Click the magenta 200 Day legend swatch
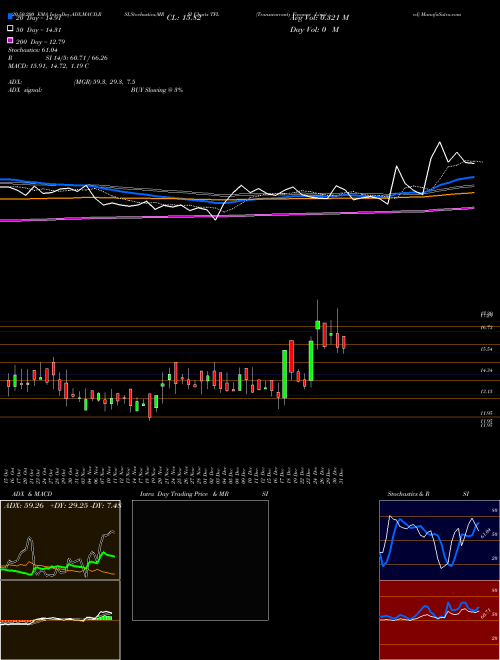 point(10,40)
